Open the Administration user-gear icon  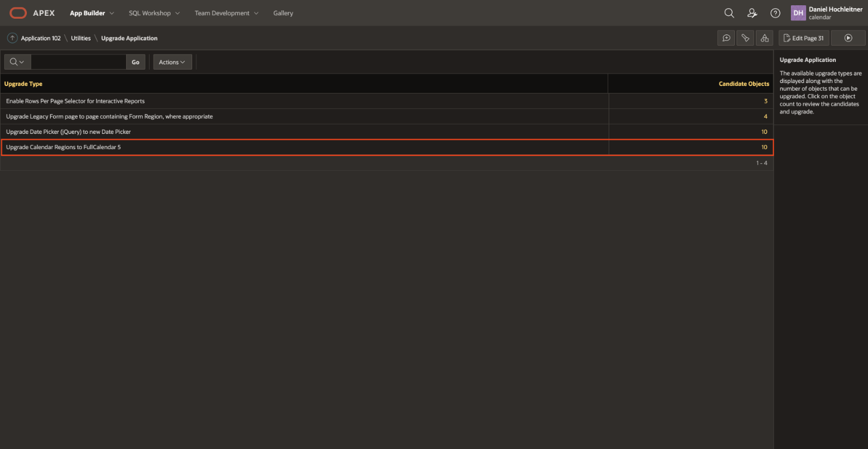752,13
